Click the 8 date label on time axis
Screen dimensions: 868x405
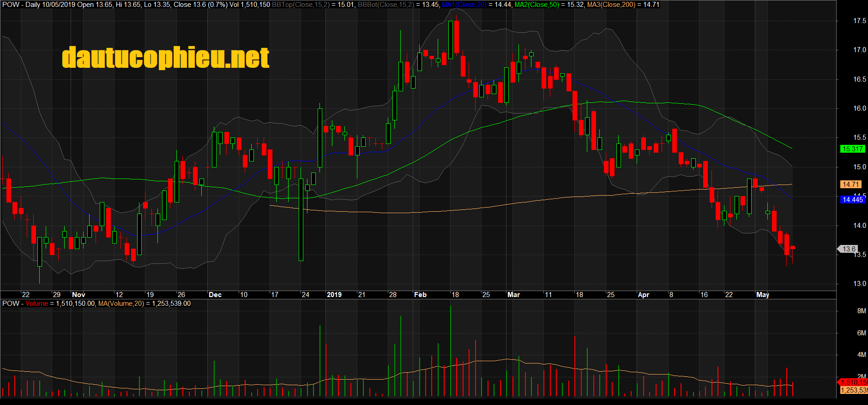[x=671, y=295]
